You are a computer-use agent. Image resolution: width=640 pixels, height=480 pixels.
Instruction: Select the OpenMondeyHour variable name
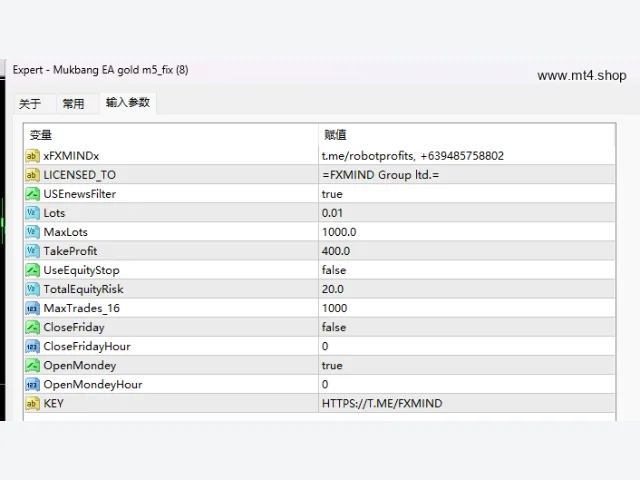pos(93,384)
